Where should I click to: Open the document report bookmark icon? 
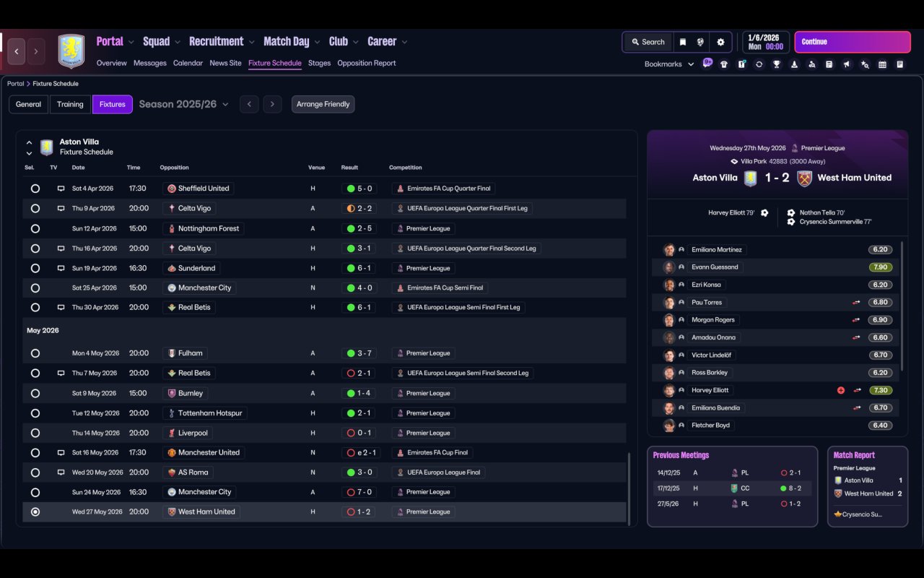(x=829, y=64)
